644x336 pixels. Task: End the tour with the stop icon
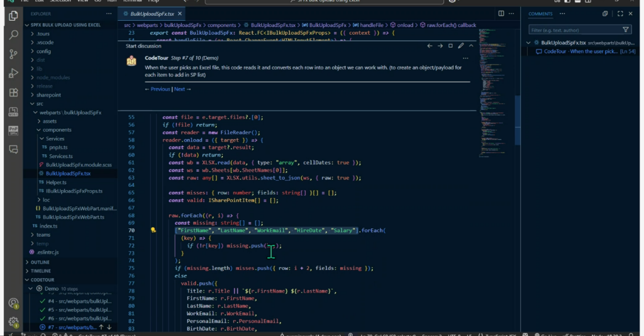[450, 46]
